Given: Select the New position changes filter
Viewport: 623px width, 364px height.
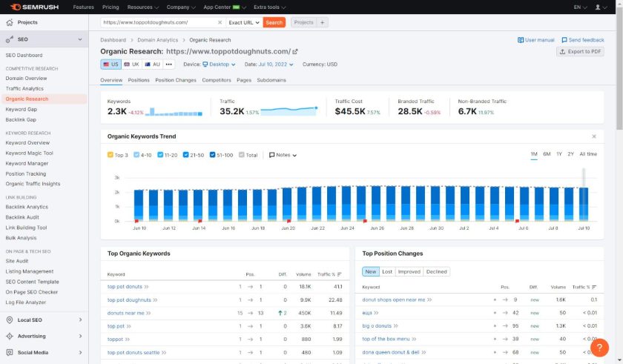Looking at the screenshot, I should [x=371, y=272].
